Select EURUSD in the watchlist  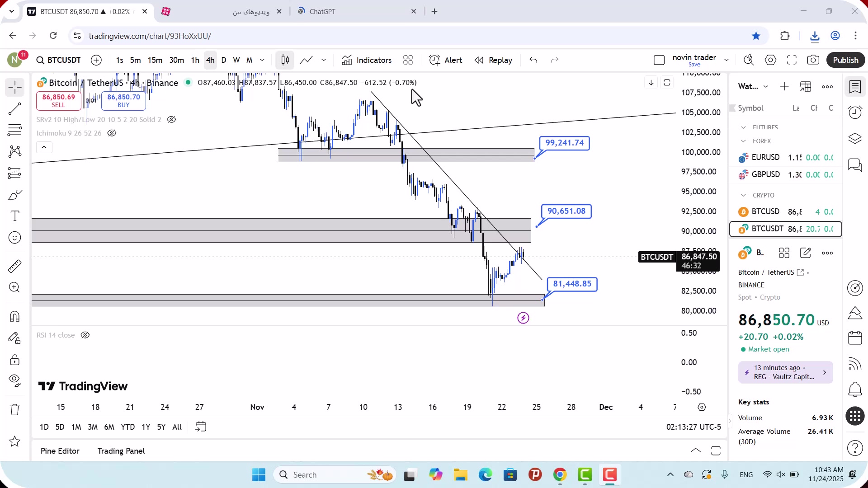[786, 158]
